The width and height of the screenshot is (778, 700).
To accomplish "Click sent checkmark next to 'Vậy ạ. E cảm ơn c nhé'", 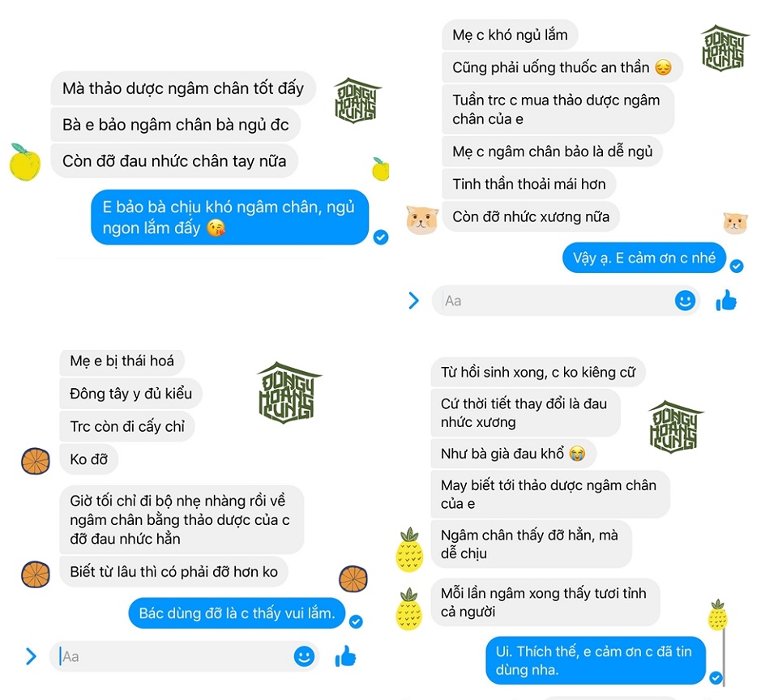I will click(737, 266).
